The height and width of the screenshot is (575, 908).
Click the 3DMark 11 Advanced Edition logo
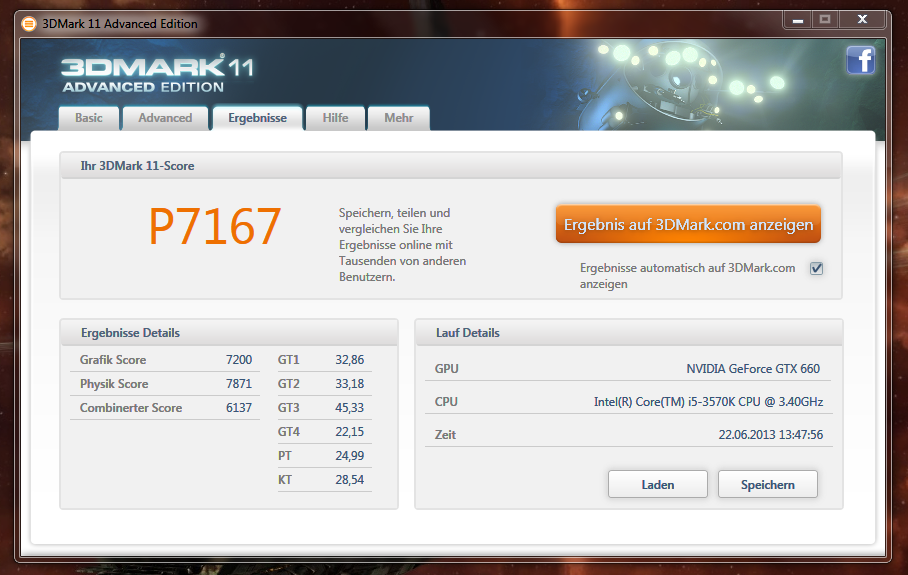(158, 74)
